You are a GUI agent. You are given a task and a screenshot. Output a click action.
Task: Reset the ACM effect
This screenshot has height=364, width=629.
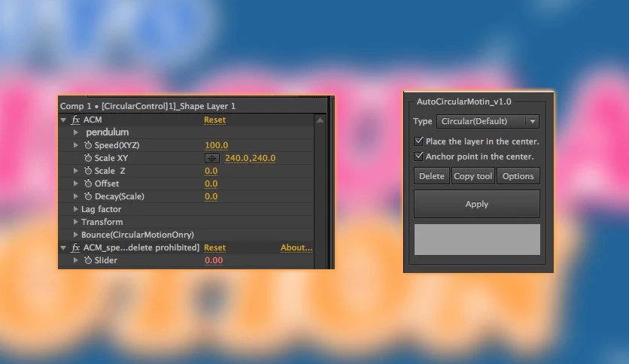214,120
